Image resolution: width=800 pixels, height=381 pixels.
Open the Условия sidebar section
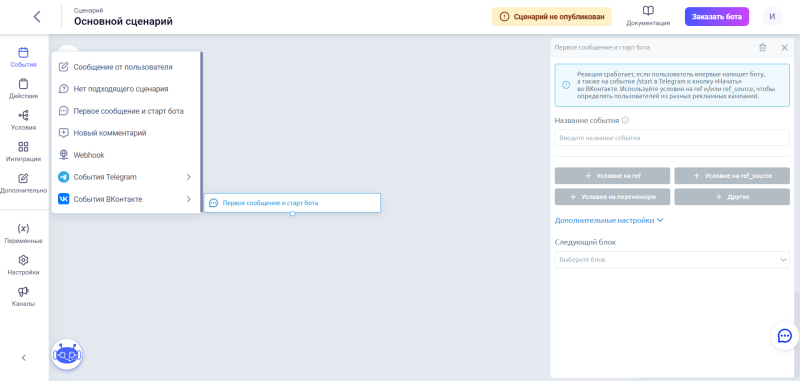(x=23, y=121)
